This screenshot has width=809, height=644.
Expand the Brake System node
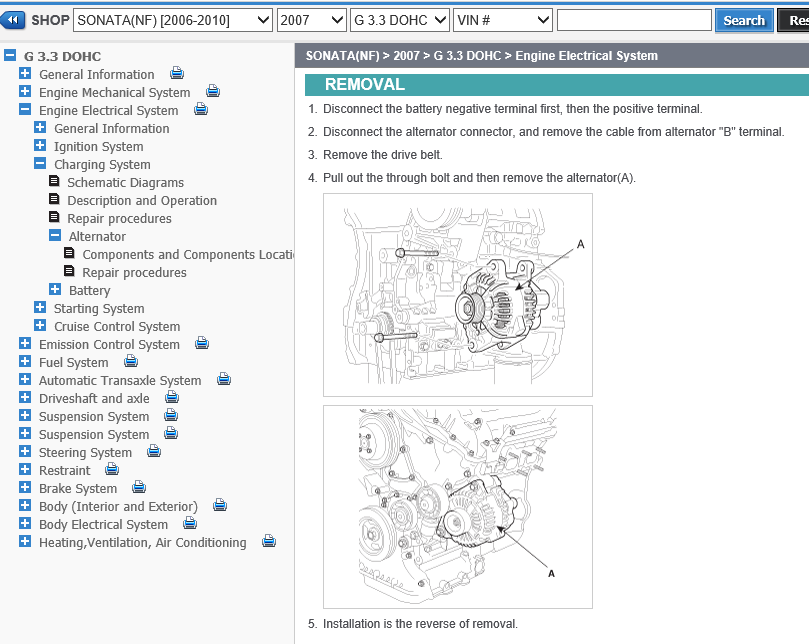click(25, 487)
